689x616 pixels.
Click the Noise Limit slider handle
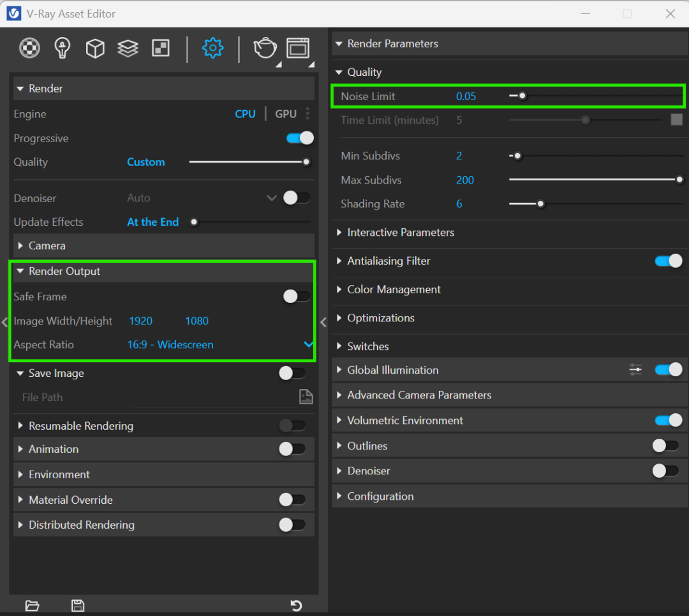coord(522,96)
